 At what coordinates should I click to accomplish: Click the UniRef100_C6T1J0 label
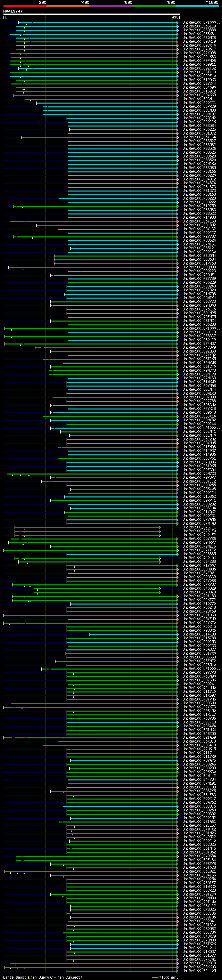point(199,72)
